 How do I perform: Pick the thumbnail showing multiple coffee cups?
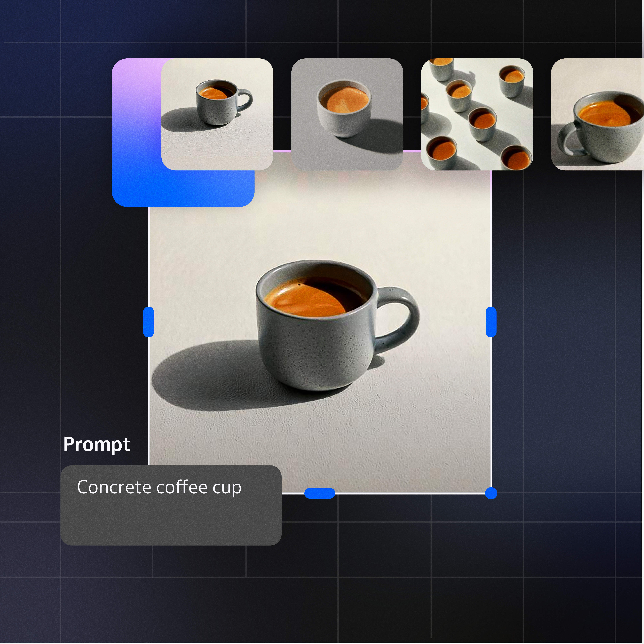coord(477,114)
